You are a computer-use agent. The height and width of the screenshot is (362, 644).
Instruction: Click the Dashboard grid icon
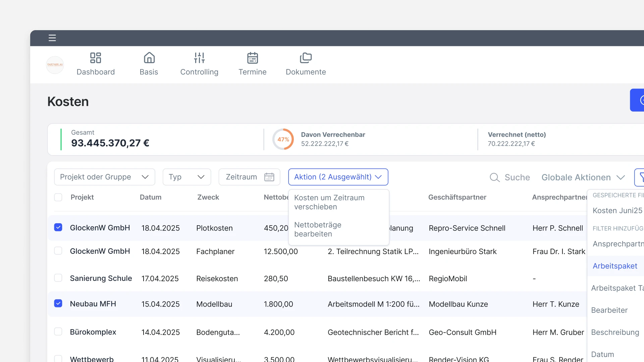tap(96, 58)
